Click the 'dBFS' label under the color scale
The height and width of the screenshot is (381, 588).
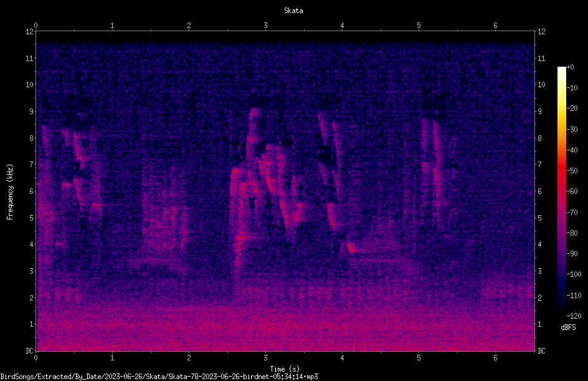pyautogui.click(x=568, y=327)
